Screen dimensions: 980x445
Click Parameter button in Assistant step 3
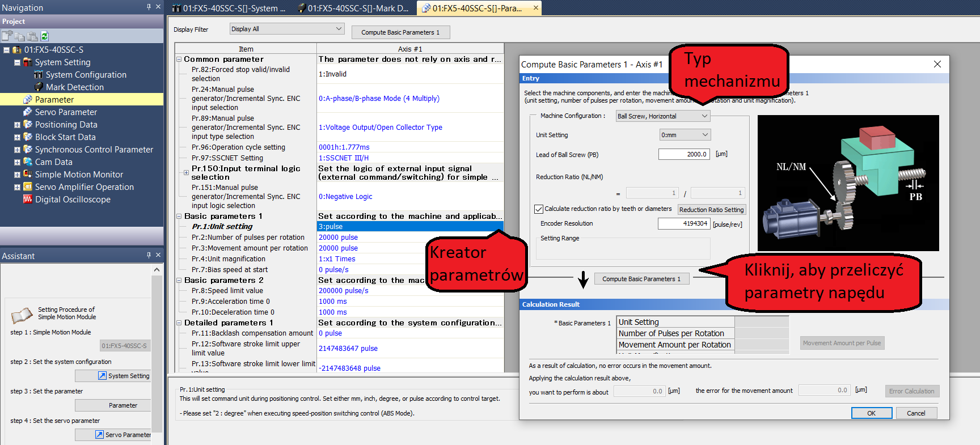click(113, 405)
